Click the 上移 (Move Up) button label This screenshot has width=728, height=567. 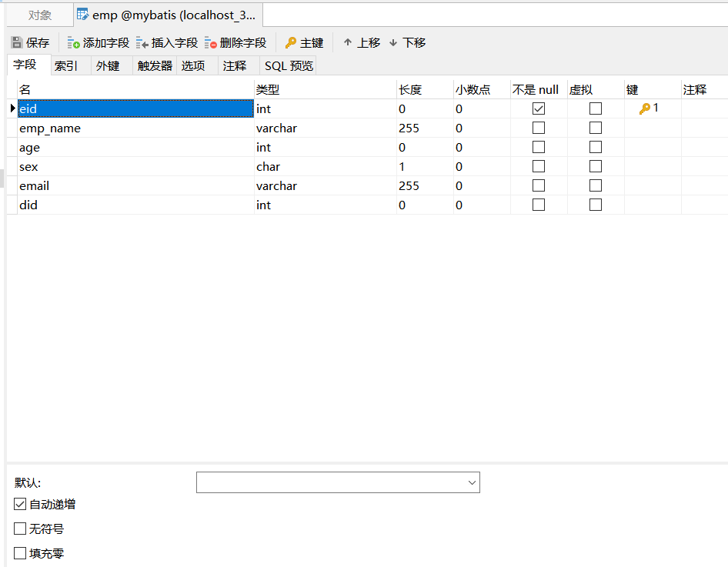point(369,42)
